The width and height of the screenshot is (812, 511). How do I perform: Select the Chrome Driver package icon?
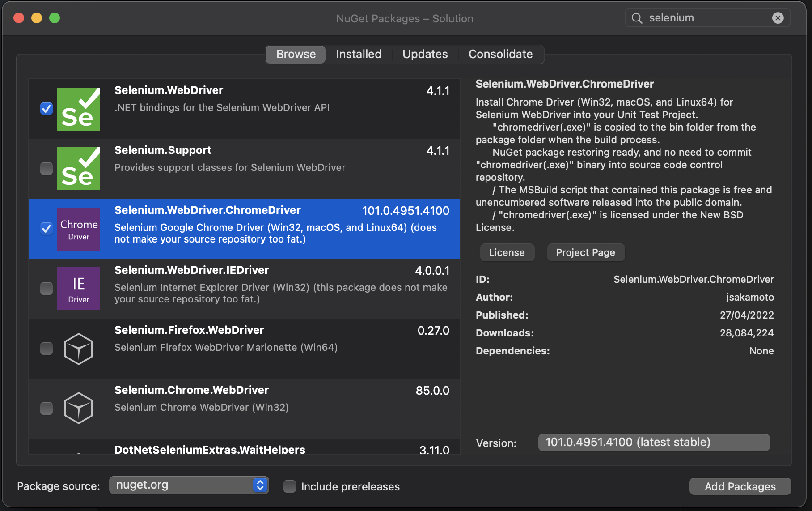tap(79, 229)
